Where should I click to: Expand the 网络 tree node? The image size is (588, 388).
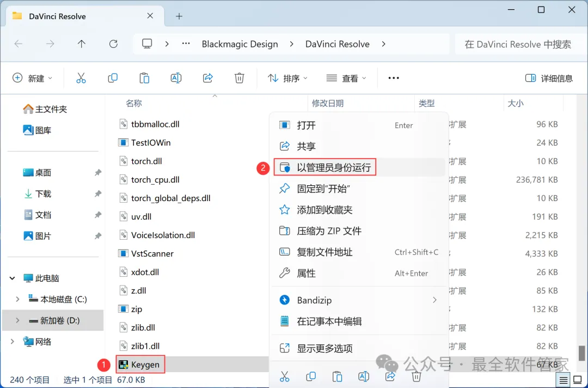(x=13, y=342)
